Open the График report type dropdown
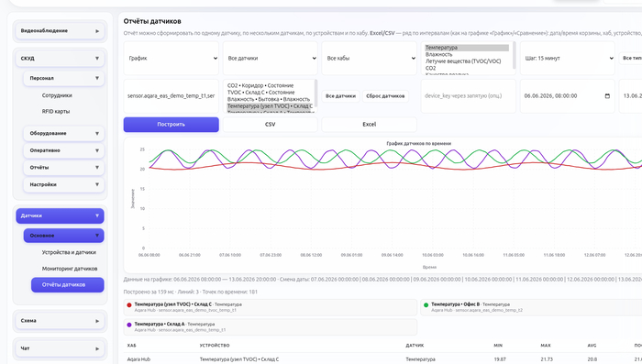Screen dimensions: 642x364 pyautogui.click(x=172, y=58)
